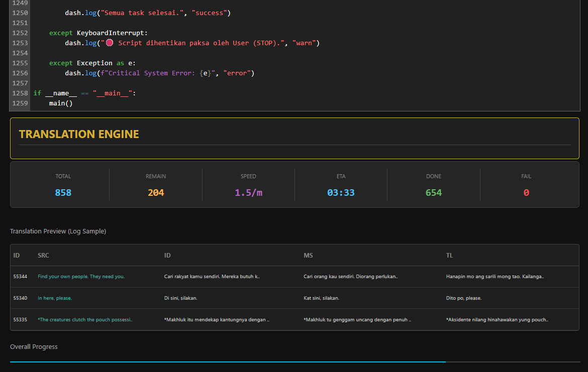Viewport: 588px width, 372px height.
Task: Click the MS column header
Action: 308,256
